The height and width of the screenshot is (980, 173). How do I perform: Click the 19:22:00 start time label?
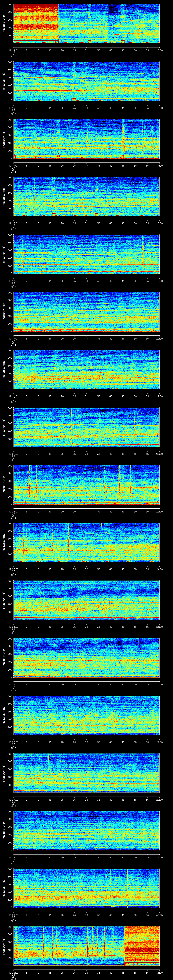[13, 511]
